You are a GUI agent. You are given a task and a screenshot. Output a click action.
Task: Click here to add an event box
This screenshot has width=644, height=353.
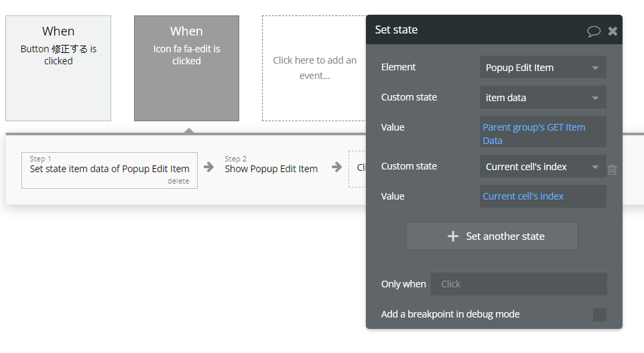[x=314, y=68]
